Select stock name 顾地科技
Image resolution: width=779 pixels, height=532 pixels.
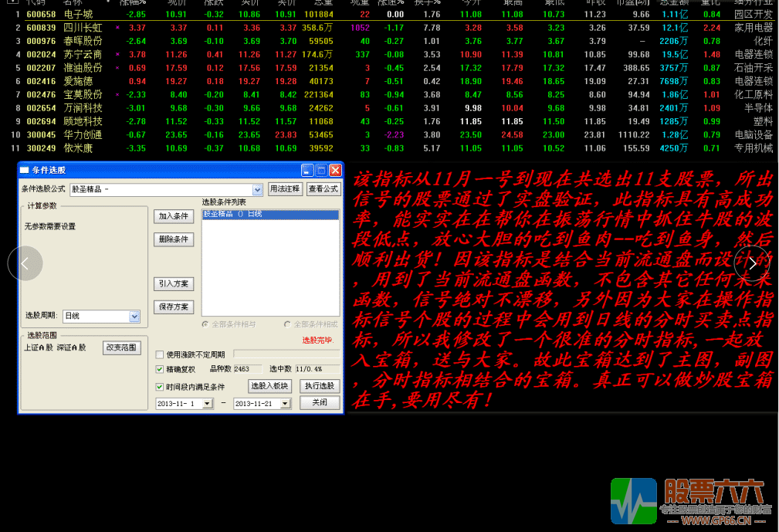[x=83, y=122]
